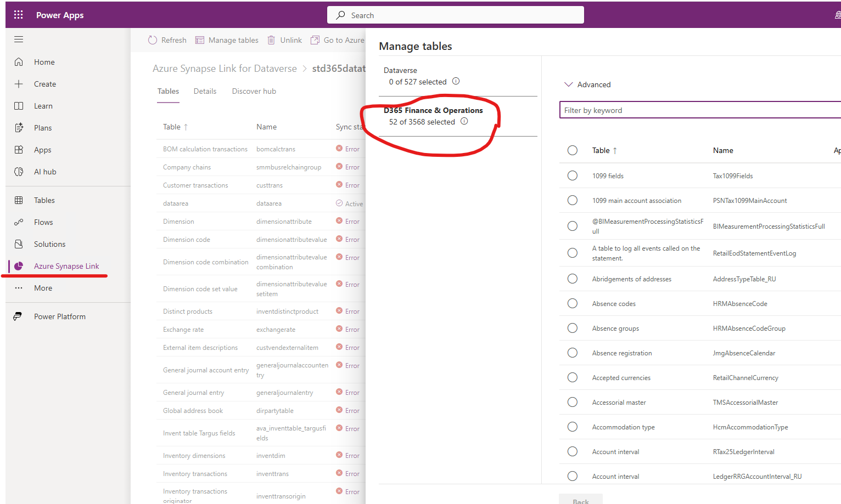This screenshot has height=504, width=841.
Task: Click the Flows icon in sidebar
Action: 19,222
